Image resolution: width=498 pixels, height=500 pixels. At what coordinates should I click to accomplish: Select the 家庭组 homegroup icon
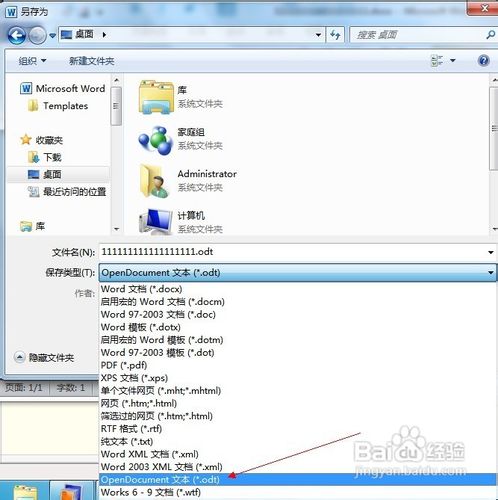click(155, 140)
